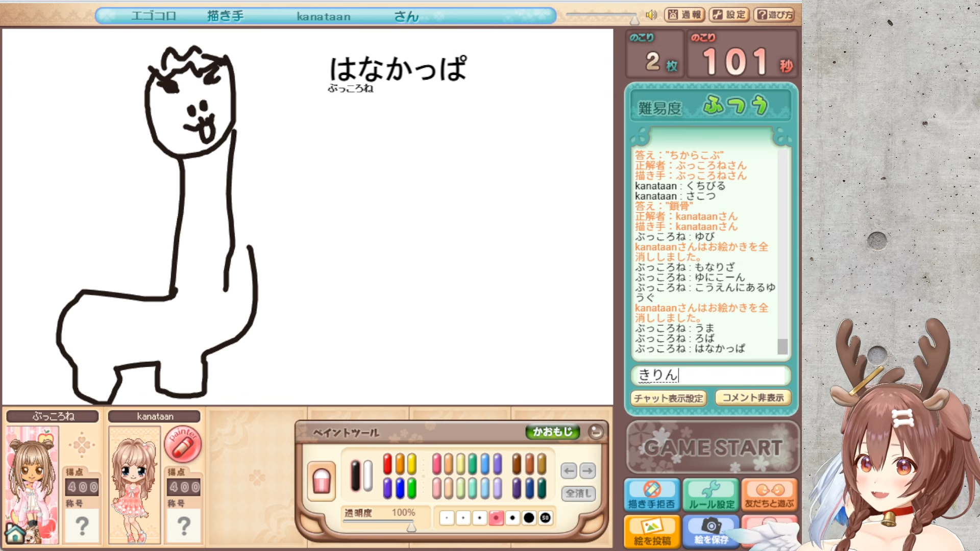Open the 設定 settings menu
Image resolution: width=980 pixels, height=551 pixels.
(x=729, y=15)
